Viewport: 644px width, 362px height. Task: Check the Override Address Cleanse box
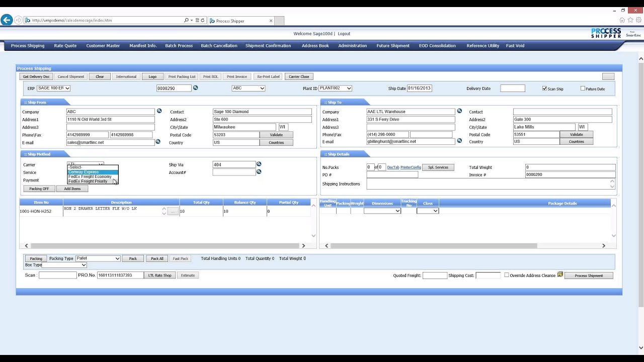click(507, 275)
